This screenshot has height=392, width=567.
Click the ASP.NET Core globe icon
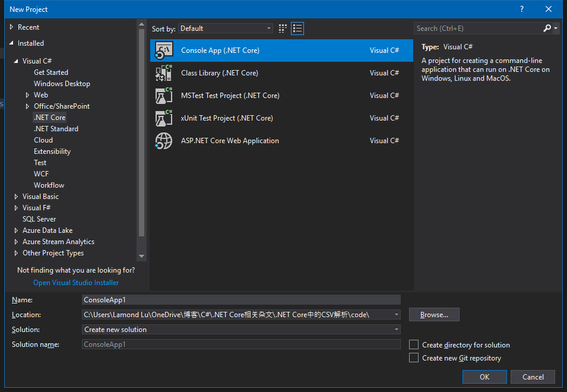point(164,141)
